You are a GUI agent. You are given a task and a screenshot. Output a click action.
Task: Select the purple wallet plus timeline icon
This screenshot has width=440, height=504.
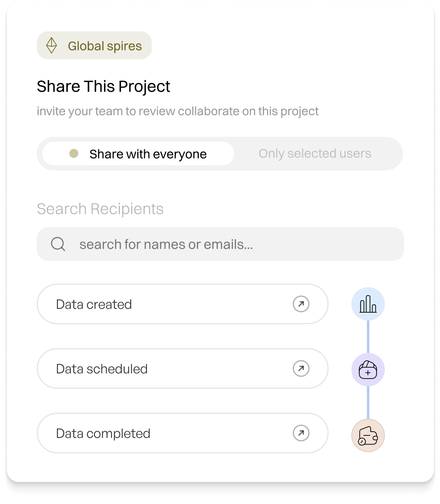pos(368,370)
